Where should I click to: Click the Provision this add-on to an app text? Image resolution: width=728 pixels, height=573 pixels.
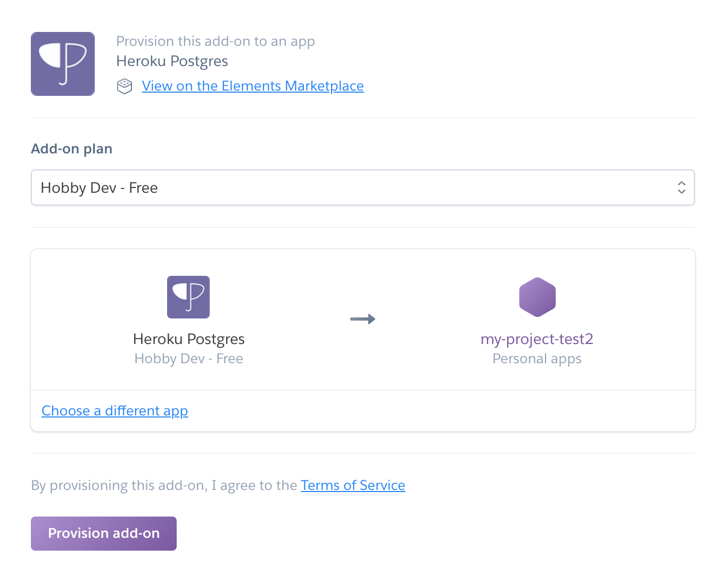click(216, 42)
